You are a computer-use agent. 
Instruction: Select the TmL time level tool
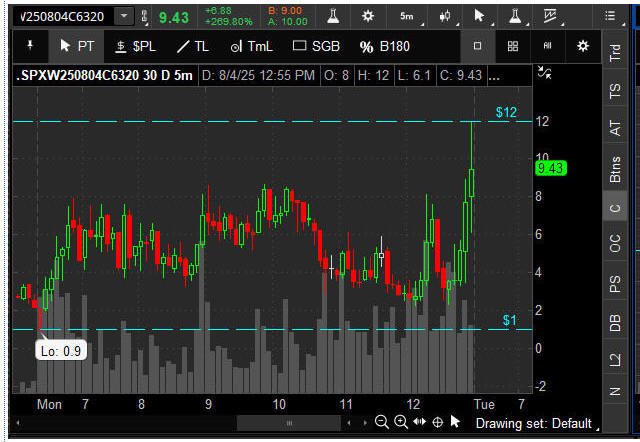(251, 46)
